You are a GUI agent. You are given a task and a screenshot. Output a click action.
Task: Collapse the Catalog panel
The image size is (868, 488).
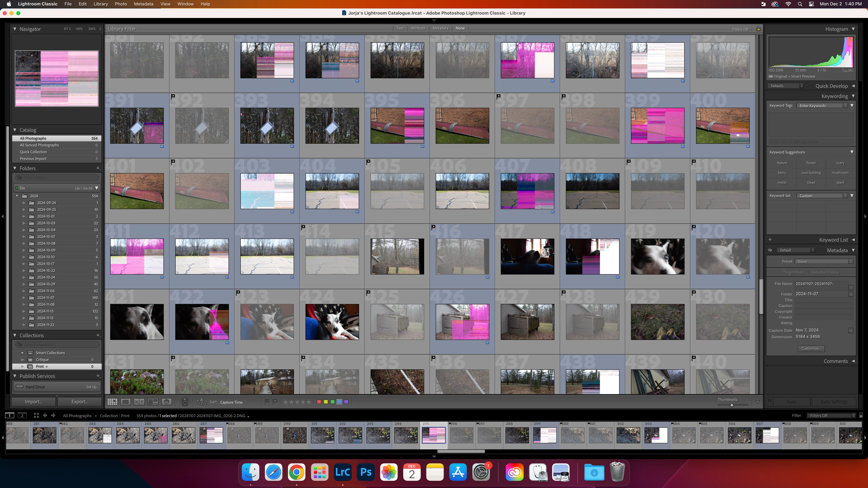(15, 130)
